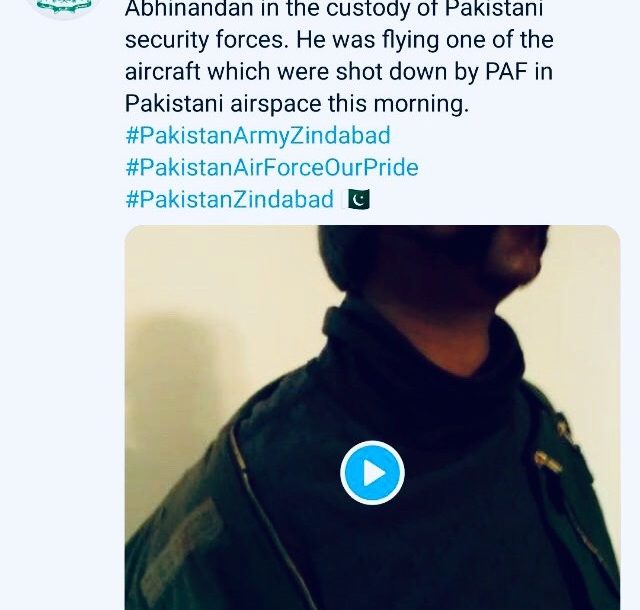Click the "Pakistani airspace this morning" line
This screenshot has width=640, height=610.
312,103
